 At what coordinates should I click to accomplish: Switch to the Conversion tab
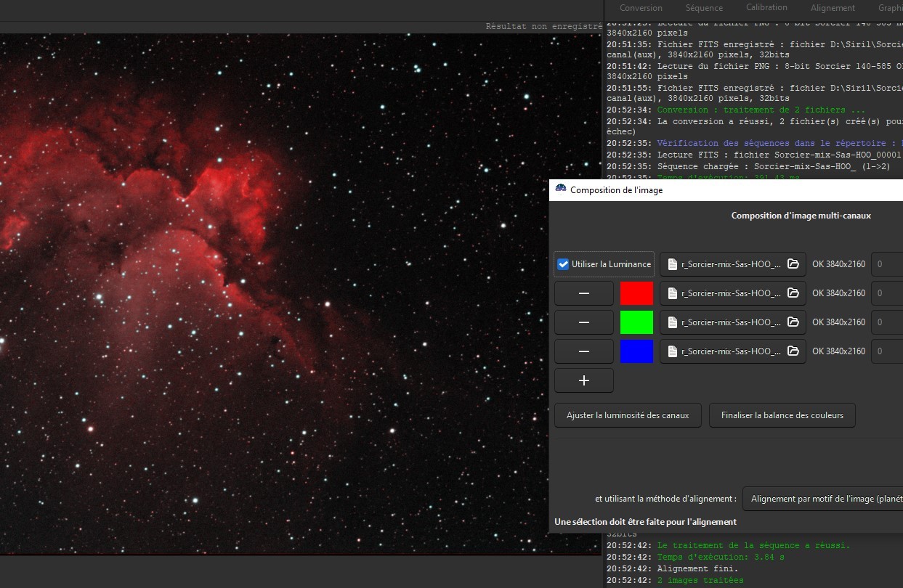click(641, 8)
